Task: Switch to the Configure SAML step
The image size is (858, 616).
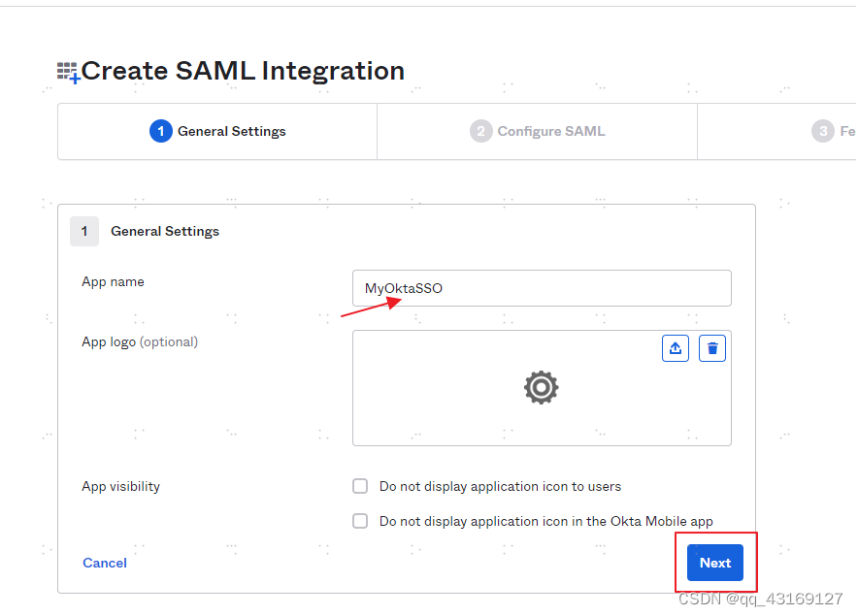Action: click(x=537, y=131)
